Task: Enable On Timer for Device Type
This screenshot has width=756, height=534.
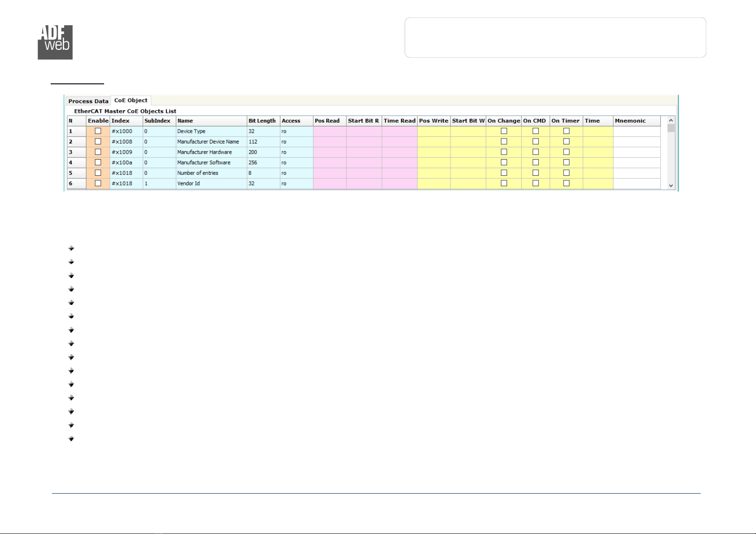Action: [566, 131]
